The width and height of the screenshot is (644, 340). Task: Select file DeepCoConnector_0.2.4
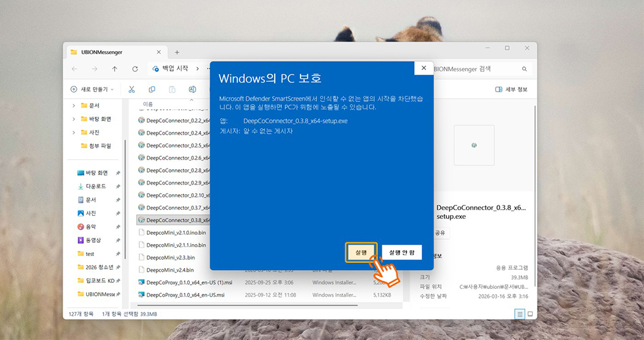click(x=174, y=133)
